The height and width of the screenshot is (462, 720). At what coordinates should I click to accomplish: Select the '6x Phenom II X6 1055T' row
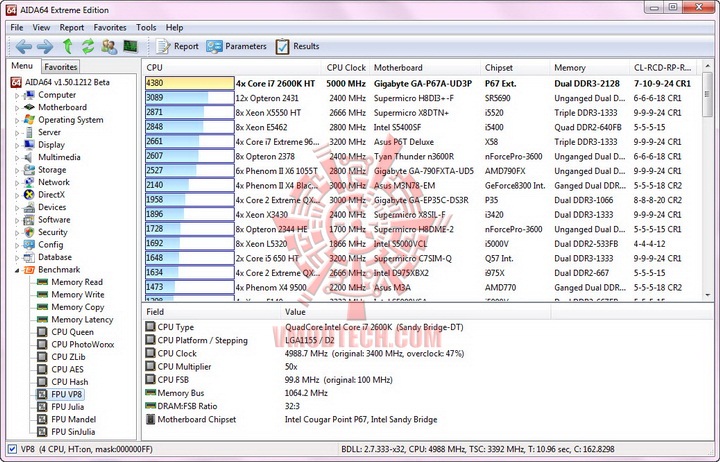pyautogui.click(x=422, y=171)
